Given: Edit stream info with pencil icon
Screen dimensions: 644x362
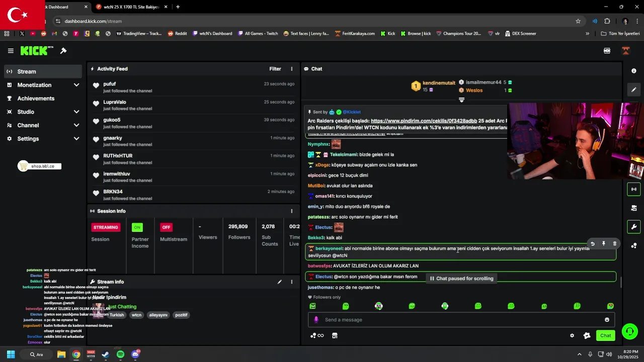Looking at the screenshot, I should 279,282.
